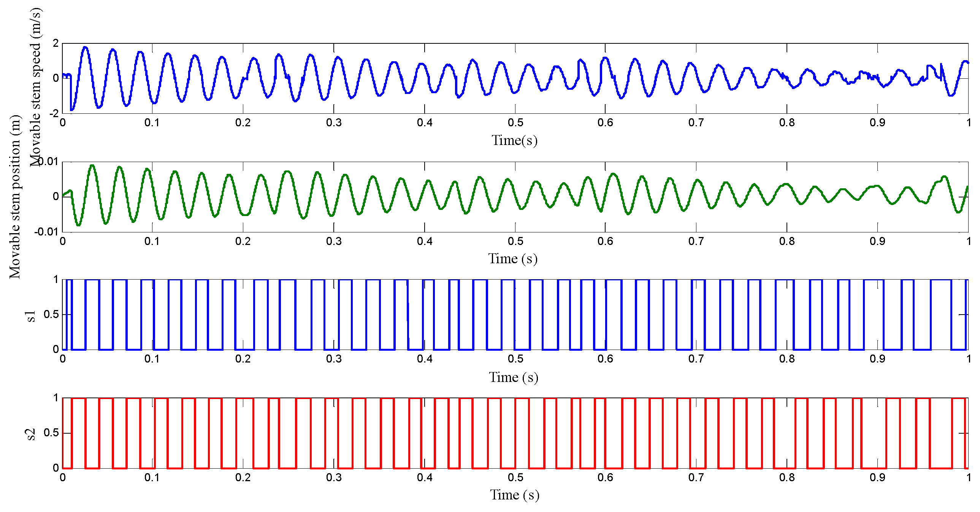Click the 'Movable stem position (m)' axis label
This screenshot has height=512, width=980.
14,197
